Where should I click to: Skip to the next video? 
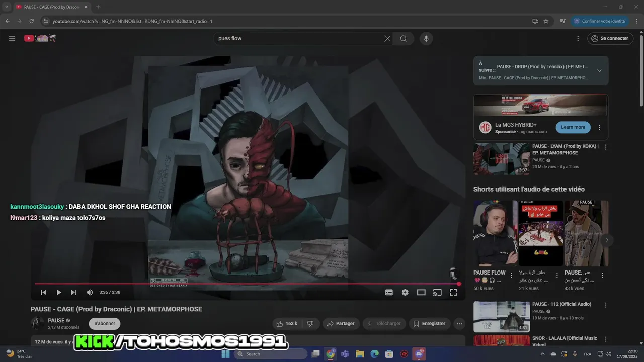click(x=74, y=292)
